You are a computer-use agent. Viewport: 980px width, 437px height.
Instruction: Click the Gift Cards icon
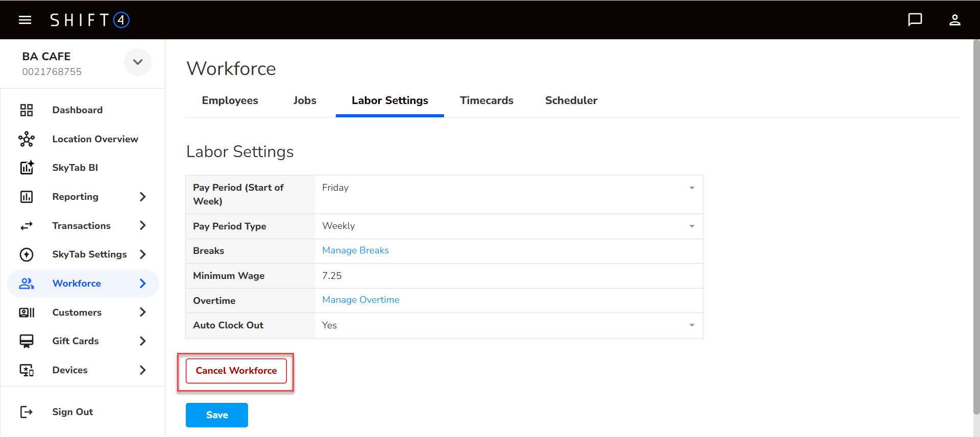(x=27, y=341)
